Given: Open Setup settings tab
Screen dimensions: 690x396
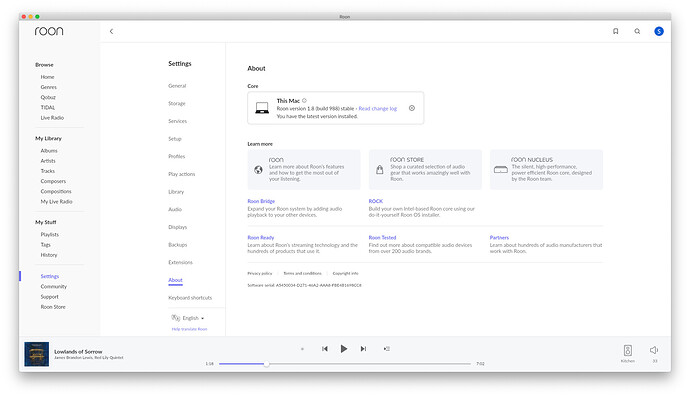Looking at the screenshot, I should tap(175, 139).
